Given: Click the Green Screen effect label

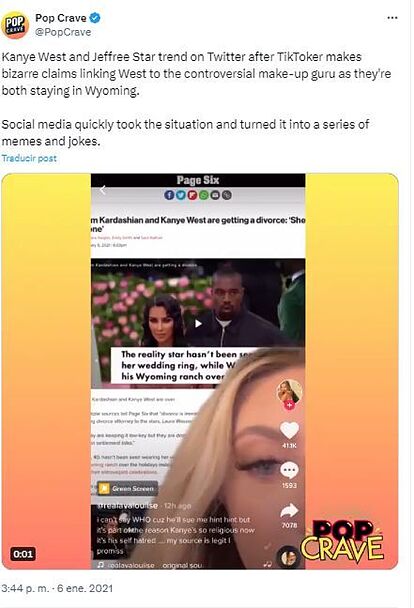Looking at the screenshot, I should click(x=128, y=489).
